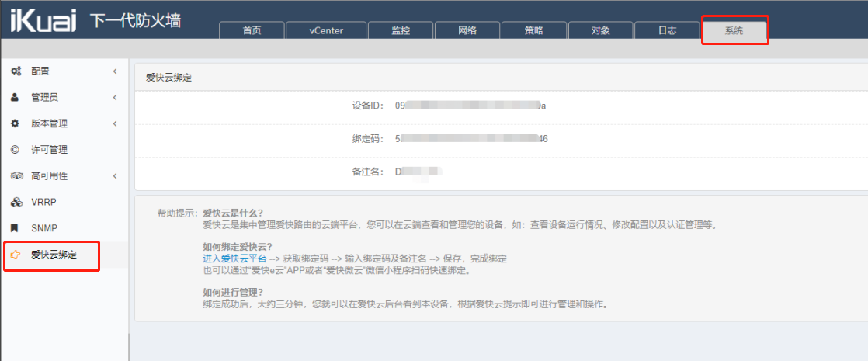868x361 pixels.
Task: Select VRRP in the sidebar
Action: click(64, 202)
